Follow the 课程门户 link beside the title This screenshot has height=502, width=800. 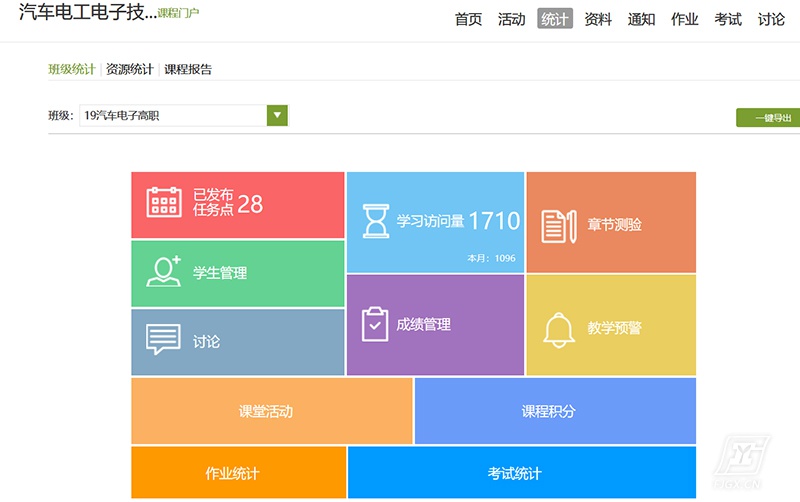pyautogui.click(x=178, y=13)
